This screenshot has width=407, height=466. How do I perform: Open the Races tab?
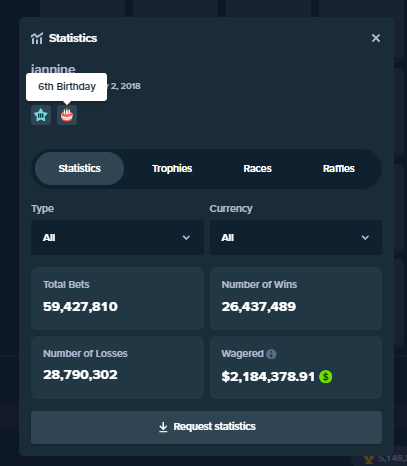pyautogui.click(x=257, y=169)
